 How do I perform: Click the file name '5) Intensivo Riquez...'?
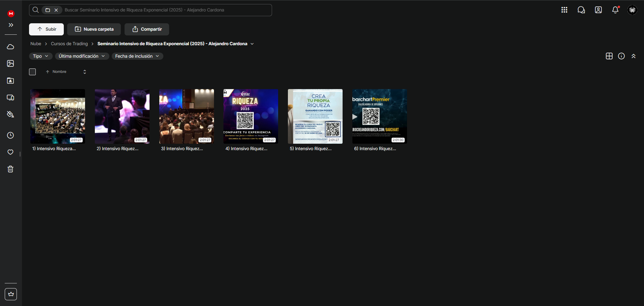tap(311, 149)
